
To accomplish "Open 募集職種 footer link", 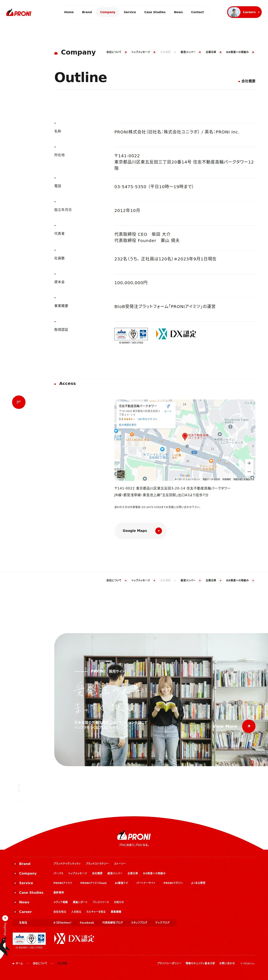I will (x=116, y=912).
